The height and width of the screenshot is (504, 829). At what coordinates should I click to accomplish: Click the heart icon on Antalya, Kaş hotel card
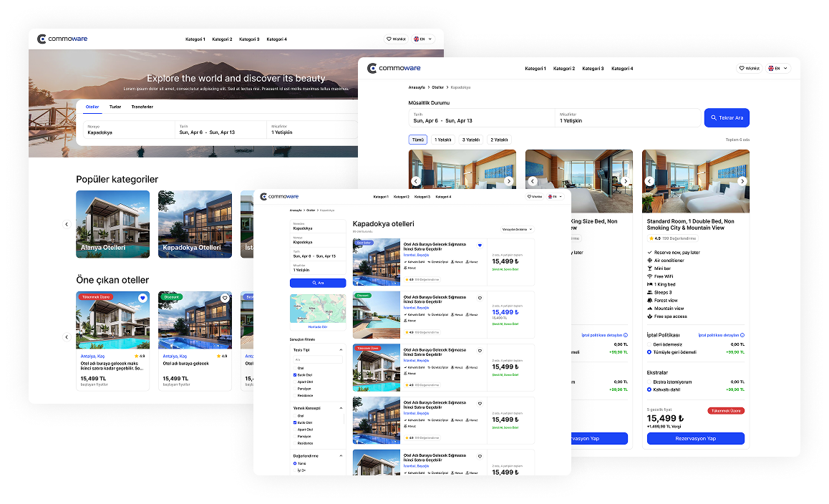click(x=142, y=298)
